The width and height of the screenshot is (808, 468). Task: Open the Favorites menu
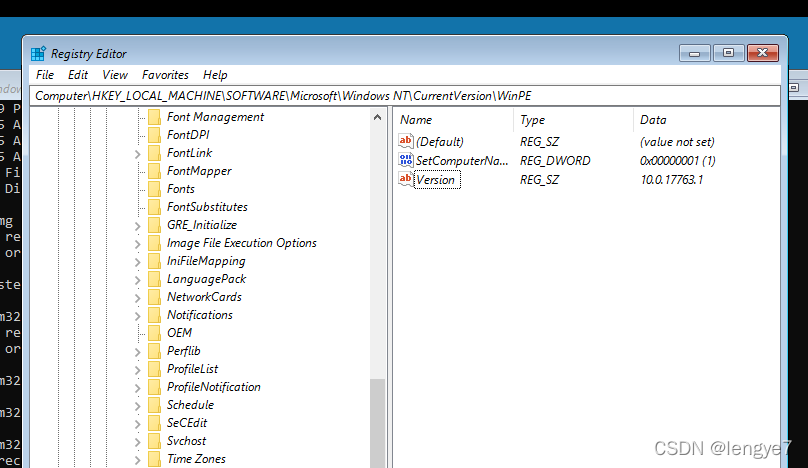coord(165,75)
